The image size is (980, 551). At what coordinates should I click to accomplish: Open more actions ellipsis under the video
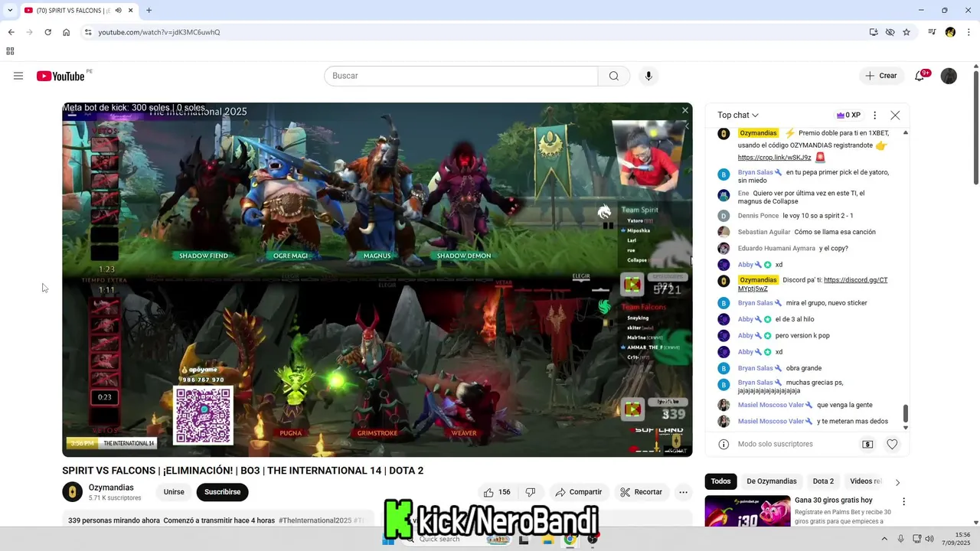(x=684, y=492)
